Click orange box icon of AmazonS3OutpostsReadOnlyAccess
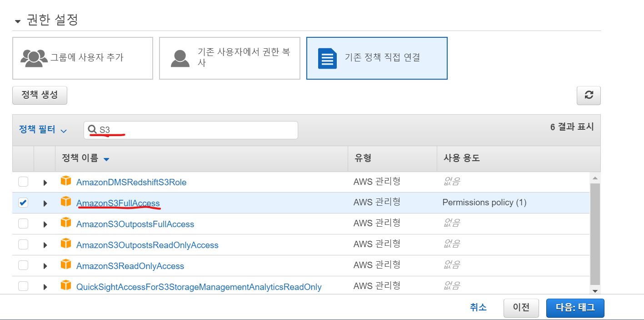The width and height of the screenshot is (644, 320). [x=66, y=244]
